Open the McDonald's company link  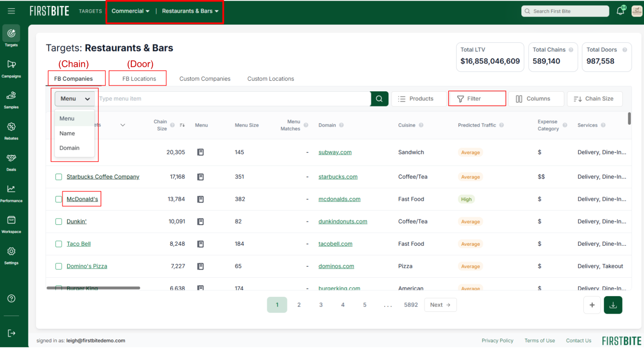pyautogui.click(x=82, y=199)
